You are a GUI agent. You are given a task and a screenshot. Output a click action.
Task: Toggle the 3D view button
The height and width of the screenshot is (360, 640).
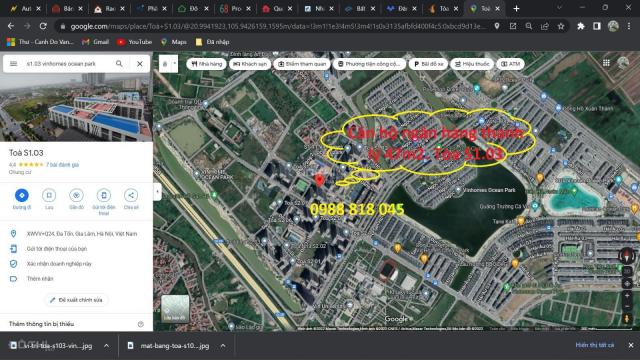(x=627, y=271)
